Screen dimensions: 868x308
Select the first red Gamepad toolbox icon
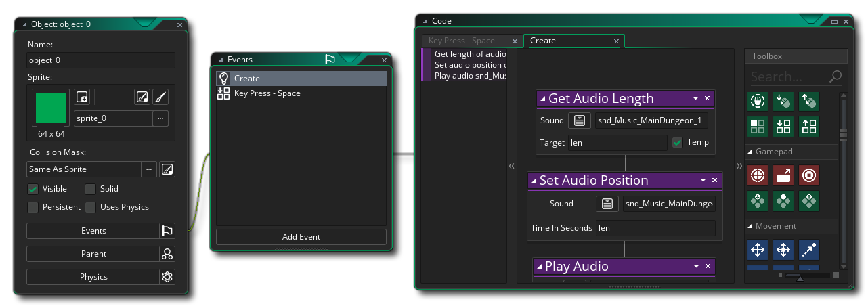click(x=758, y=175)
